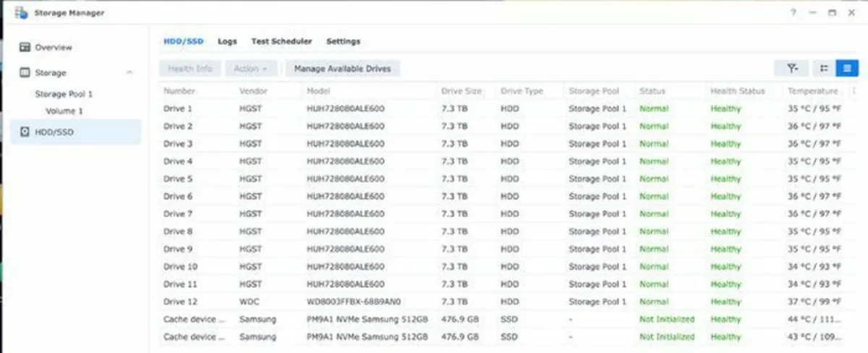Go to the Settings tab
The width and height of the screenshot is (868, 353).
343,42
